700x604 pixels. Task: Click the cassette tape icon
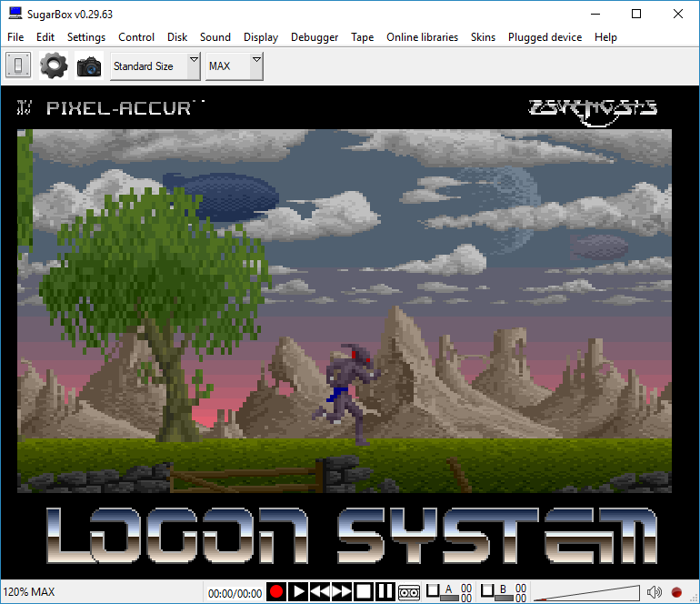(409, 592)
